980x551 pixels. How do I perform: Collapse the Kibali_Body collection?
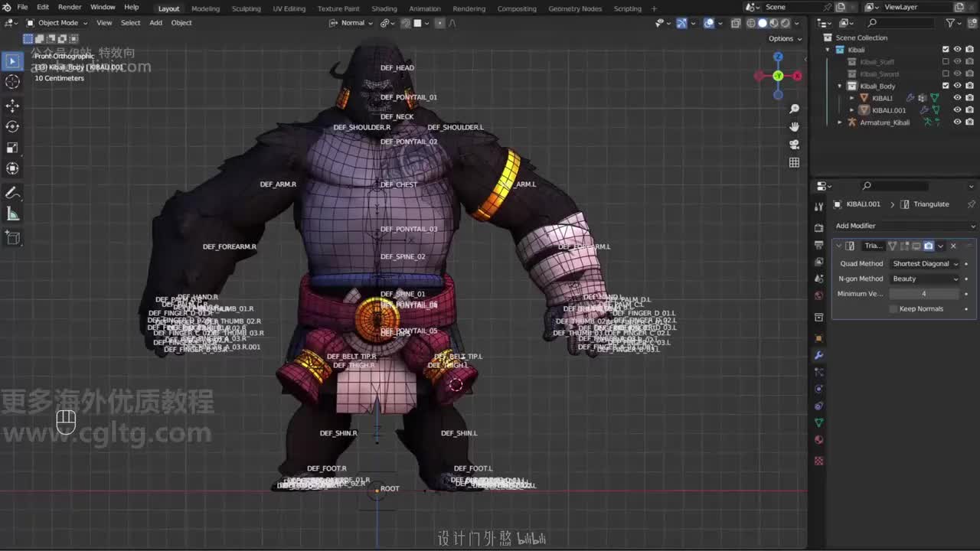840,86
